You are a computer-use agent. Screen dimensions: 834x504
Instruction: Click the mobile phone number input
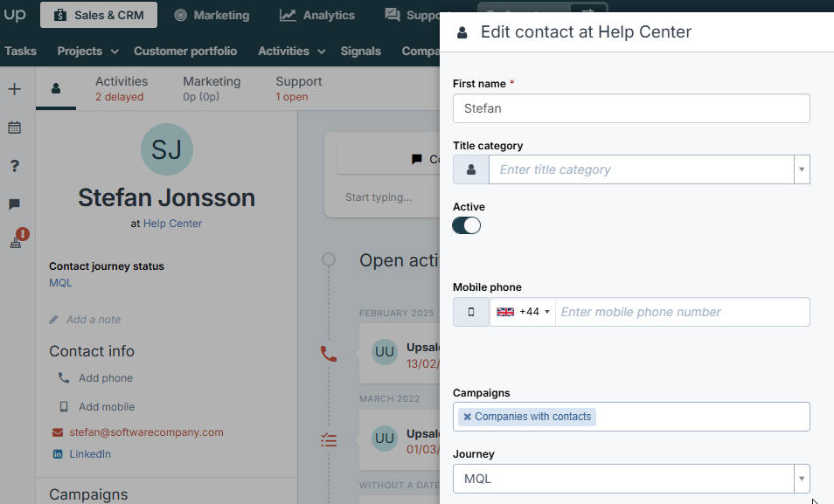click(x=683, y=312)
